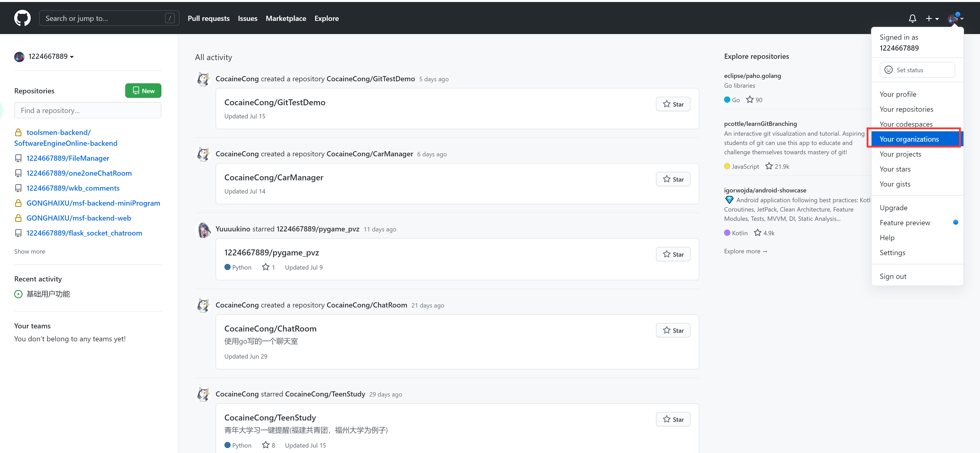The width and height of the screenshot is (980, 453).
Task: Click the GitHub Octocat logo
Action: [22, 18]
